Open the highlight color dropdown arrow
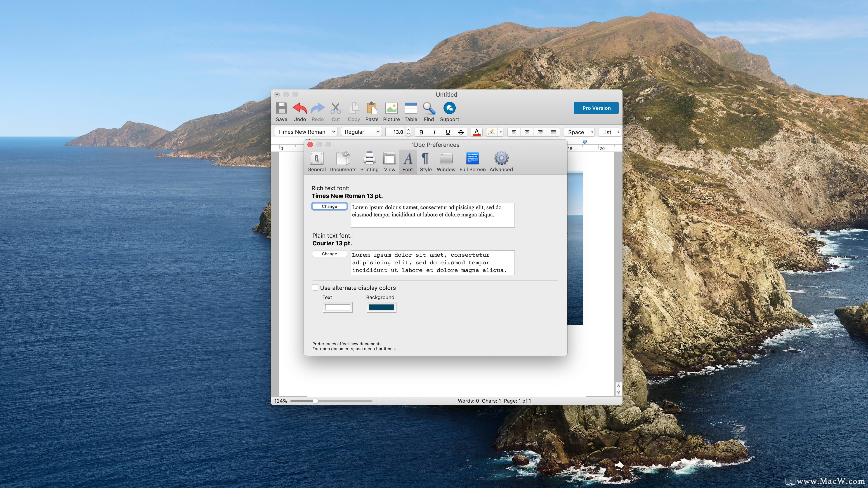Screen dimensions: 868x488 (501, 132)
